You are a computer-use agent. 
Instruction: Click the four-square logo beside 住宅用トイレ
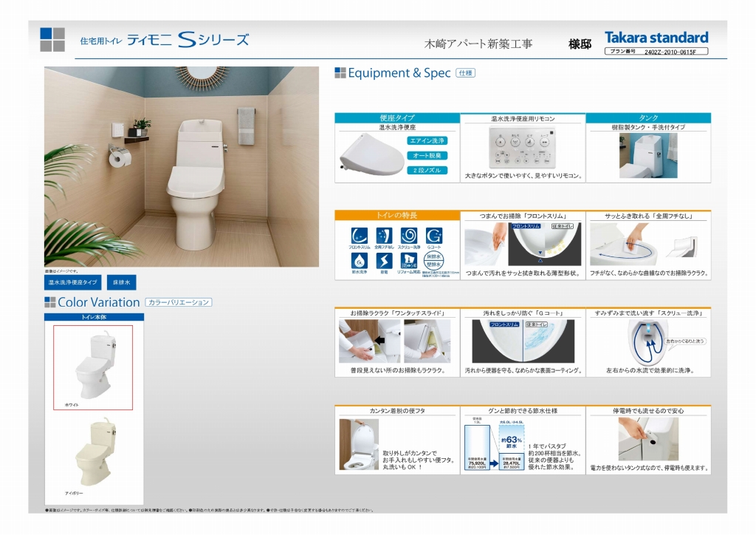coord(52,39)
